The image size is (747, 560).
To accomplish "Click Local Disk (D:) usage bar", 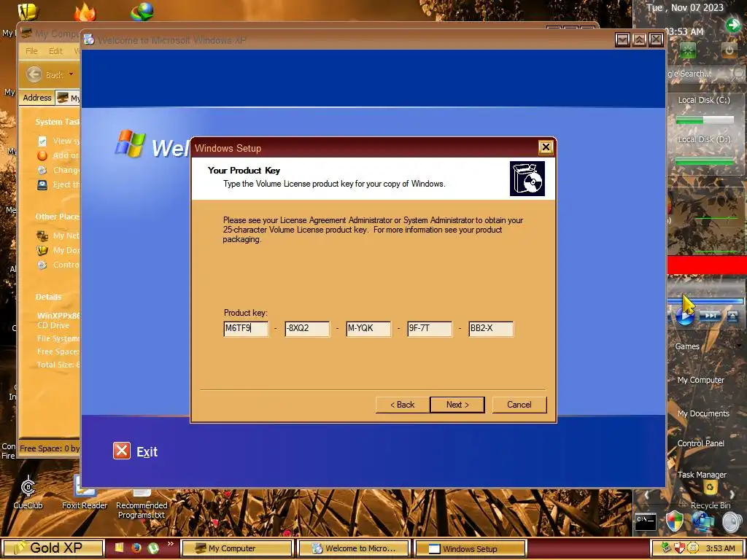I will click(x=705, y=161).
